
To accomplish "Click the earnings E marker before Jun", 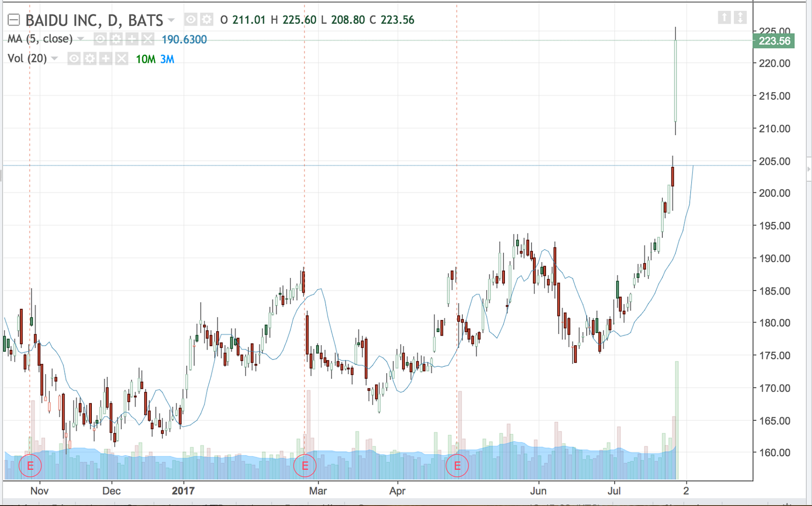I will (x=457, y=466).
